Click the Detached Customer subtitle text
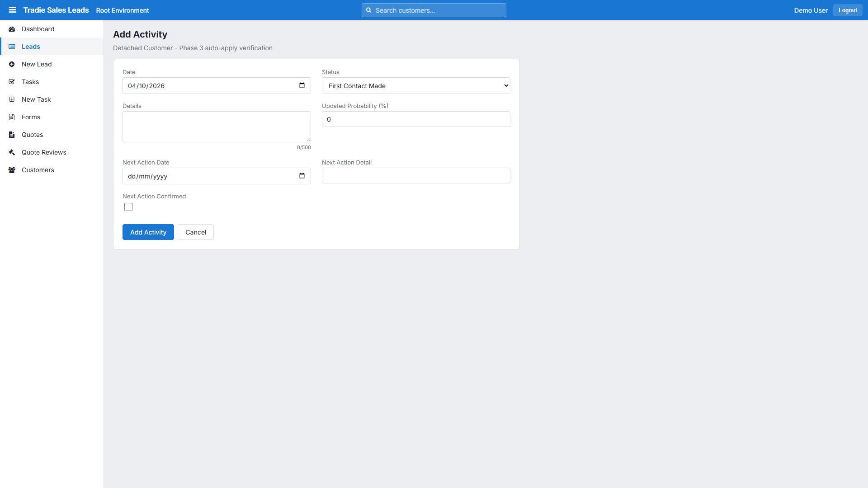The width and height of the screenshot is (868, 488). (x=193, y=48)
